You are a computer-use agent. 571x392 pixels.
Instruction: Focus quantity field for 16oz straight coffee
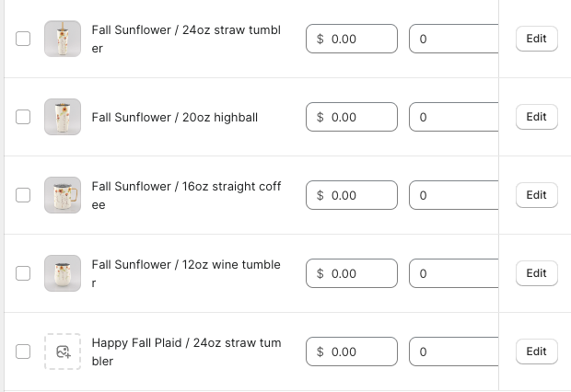click(x=453, y=195)
